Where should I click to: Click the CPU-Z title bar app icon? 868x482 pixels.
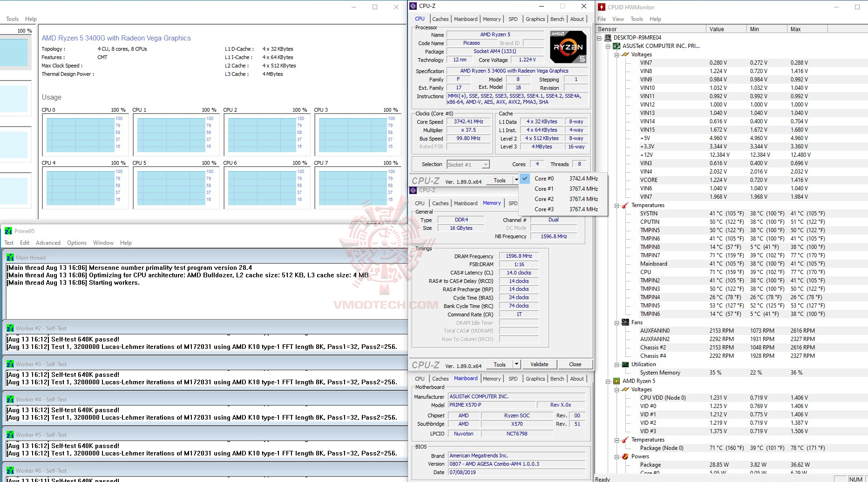pyautogui.click(x=413, y=6)
